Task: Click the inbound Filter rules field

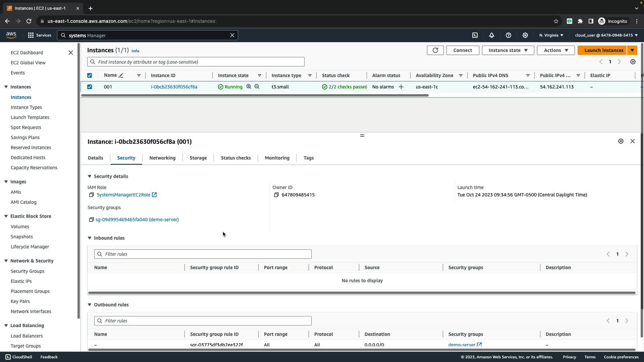Action: (x=203, y=254)
